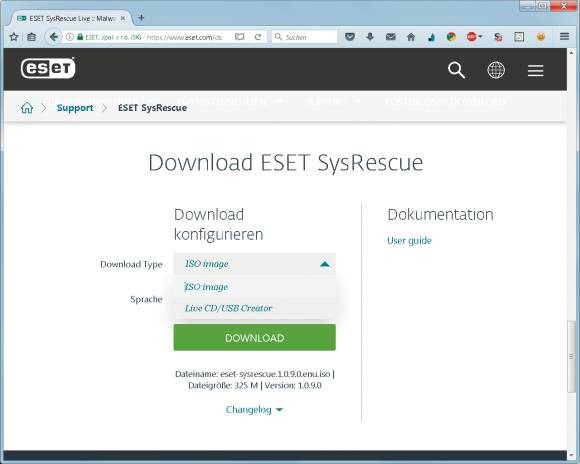Click the home breadcrumb icon

click(x=27, y=108)
